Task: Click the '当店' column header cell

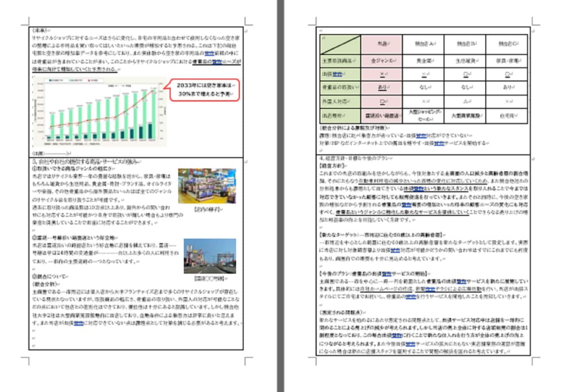Action: point(381,44)
